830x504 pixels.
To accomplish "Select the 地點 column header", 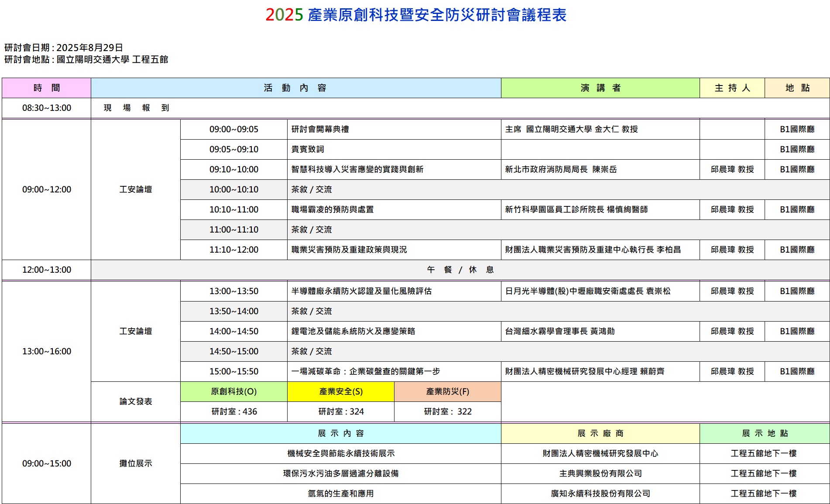I will tap(797, 88).
